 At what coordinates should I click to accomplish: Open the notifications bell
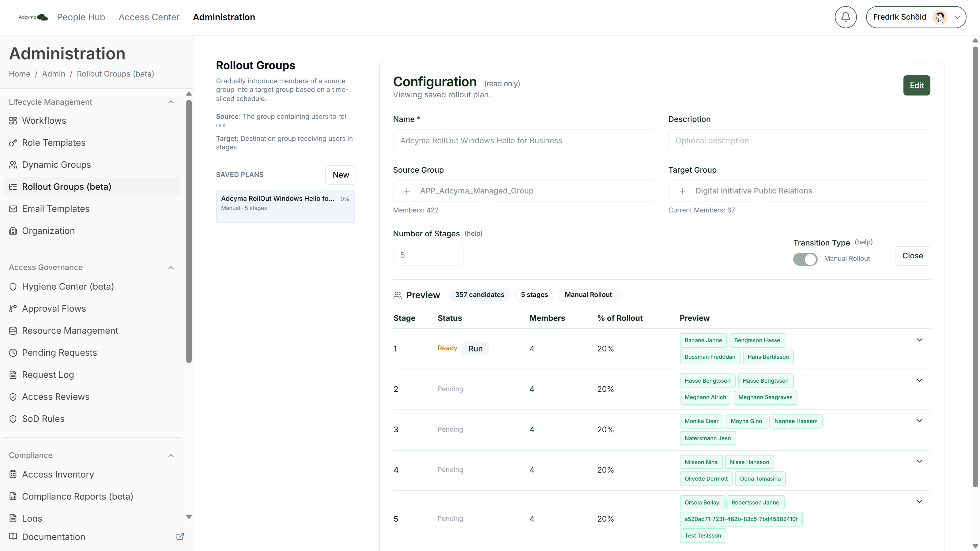point(845,17)
